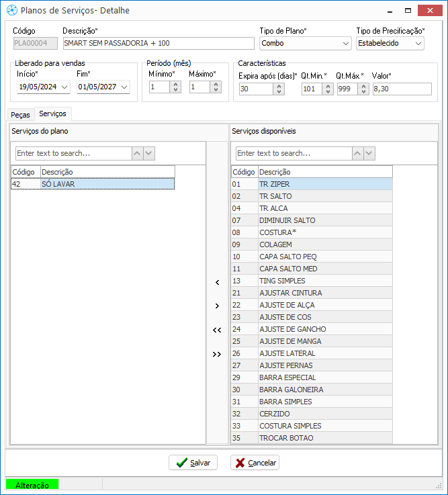Click the Cancelar button
Screen dimensions: 448x495
[x=255, y=463]
